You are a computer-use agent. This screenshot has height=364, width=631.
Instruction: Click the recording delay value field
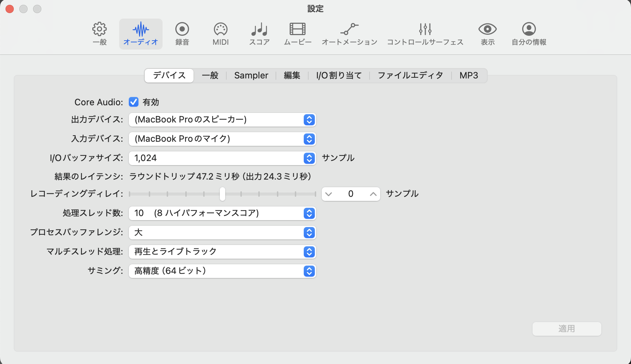tap(351, 194)
